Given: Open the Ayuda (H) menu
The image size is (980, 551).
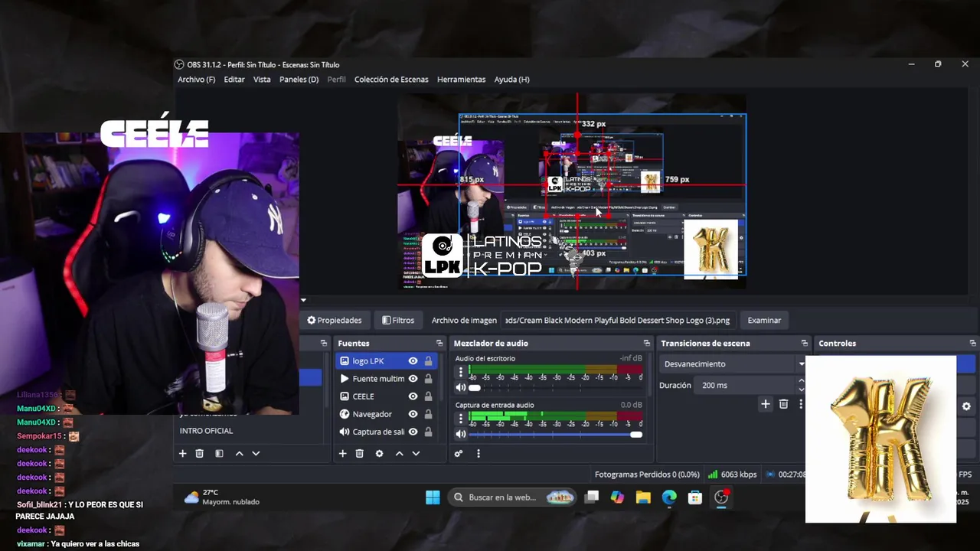Looking at the screenshot, I should (511, 80).
